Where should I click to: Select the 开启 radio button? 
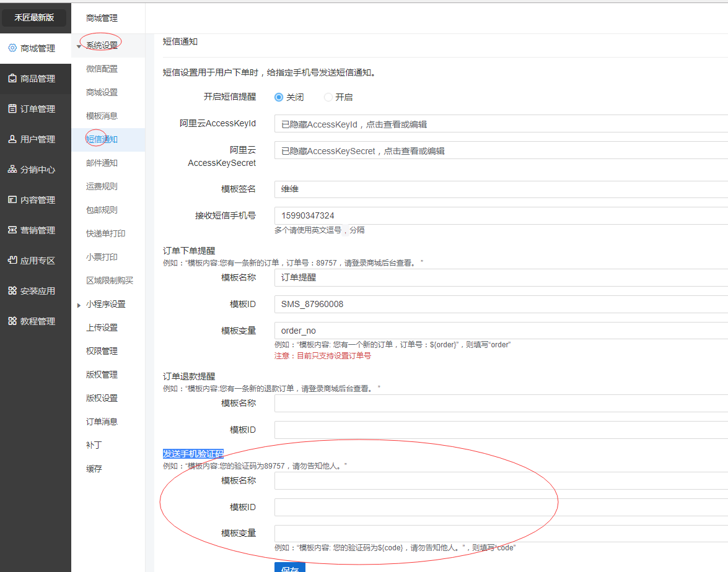point(328,97)
